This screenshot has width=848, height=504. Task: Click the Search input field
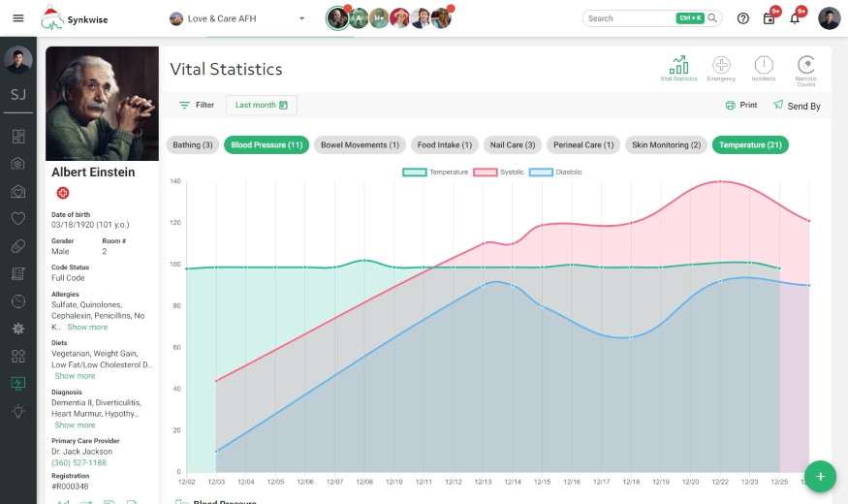(x=630, y=18)
